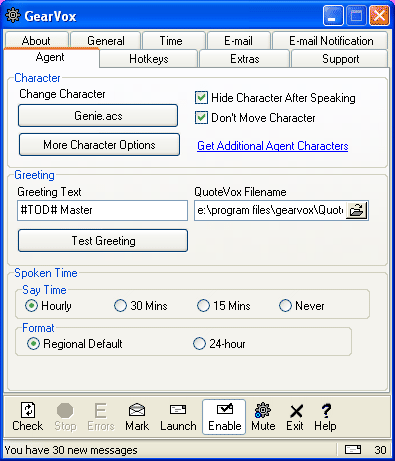
Task: Select the Hourly say time option
Action: tap(31, 306)
